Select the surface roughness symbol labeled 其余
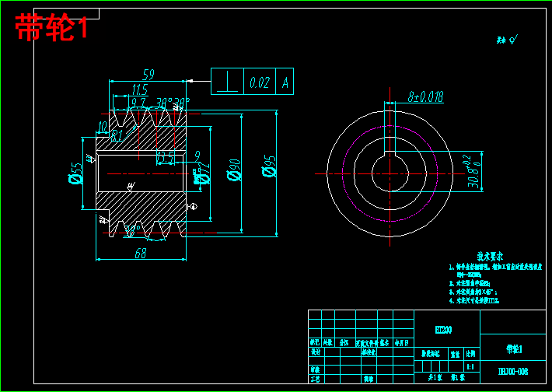Viewport: 552px width, 392px height. point(507,40)
